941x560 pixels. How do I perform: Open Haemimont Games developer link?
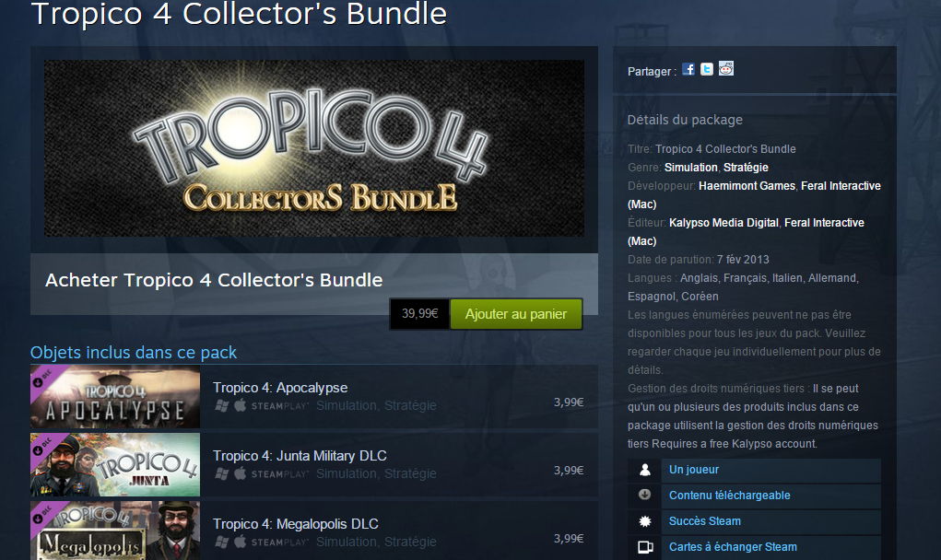[747, 186]
